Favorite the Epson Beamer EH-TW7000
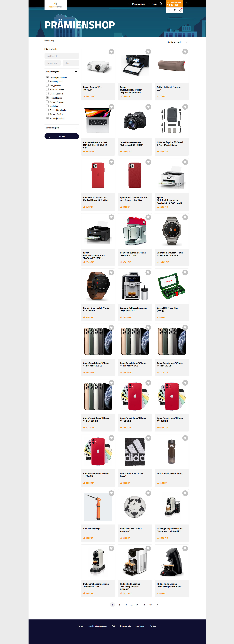The height and width of the screenshot is (644, 234). [112, 52]
